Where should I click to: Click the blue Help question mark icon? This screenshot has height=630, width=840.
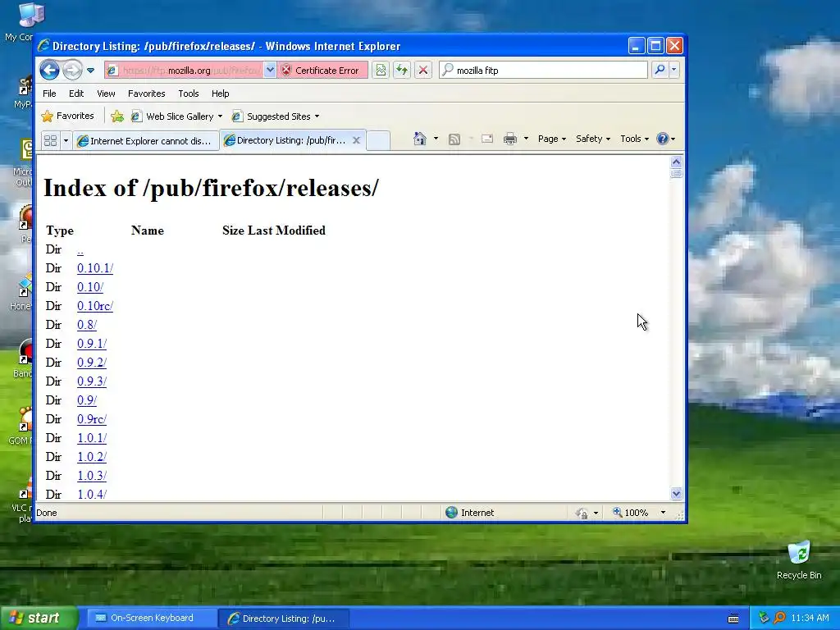(x=663, y=139)
